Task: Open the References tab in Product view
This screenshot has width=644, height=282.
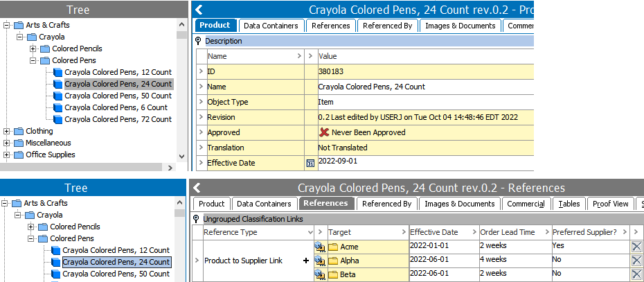Action: coord(330,26)
